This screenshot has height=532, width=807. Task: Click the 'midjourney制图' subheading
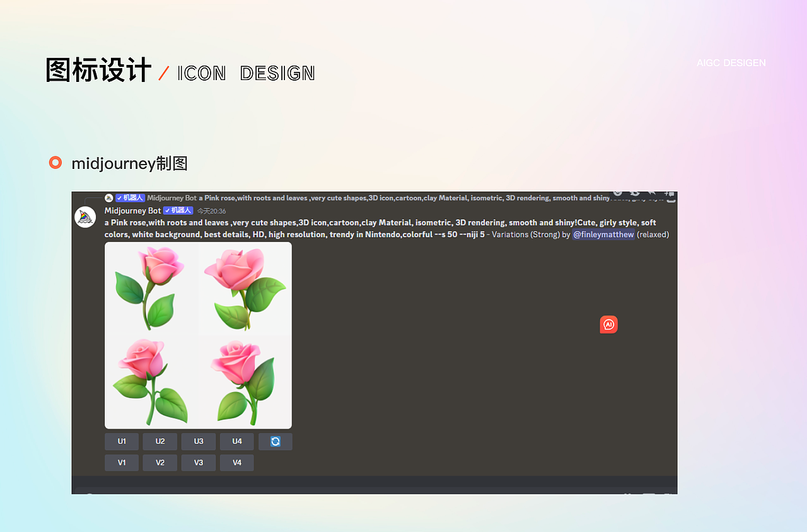129,163
